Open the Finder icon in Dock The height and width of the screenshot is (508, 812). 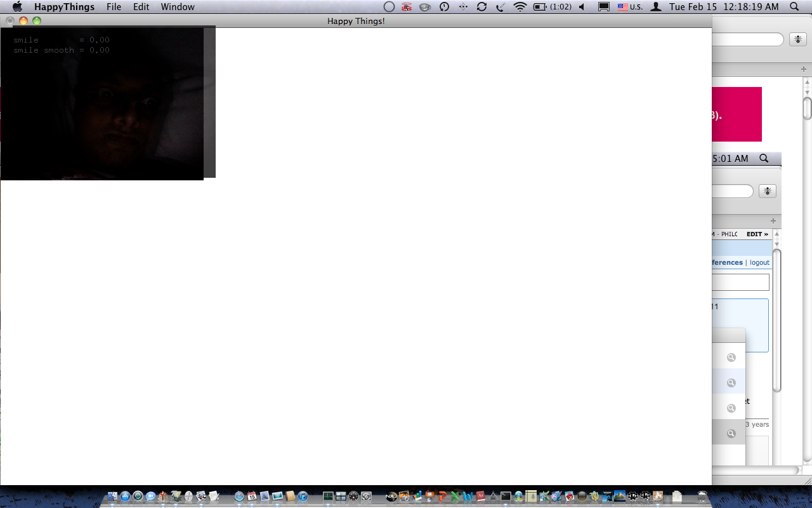112,496
